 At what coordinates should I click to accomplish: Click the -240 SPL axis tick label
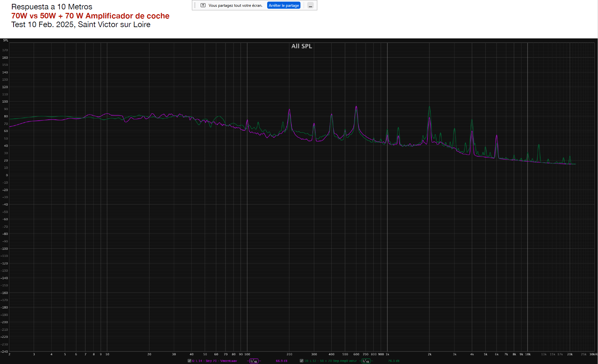(4, 352)
